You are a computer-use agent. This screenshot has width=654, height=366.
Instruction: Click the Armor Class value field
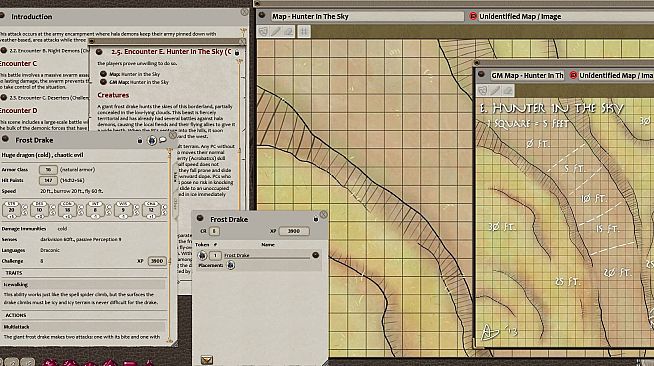(x=48, y=170)
